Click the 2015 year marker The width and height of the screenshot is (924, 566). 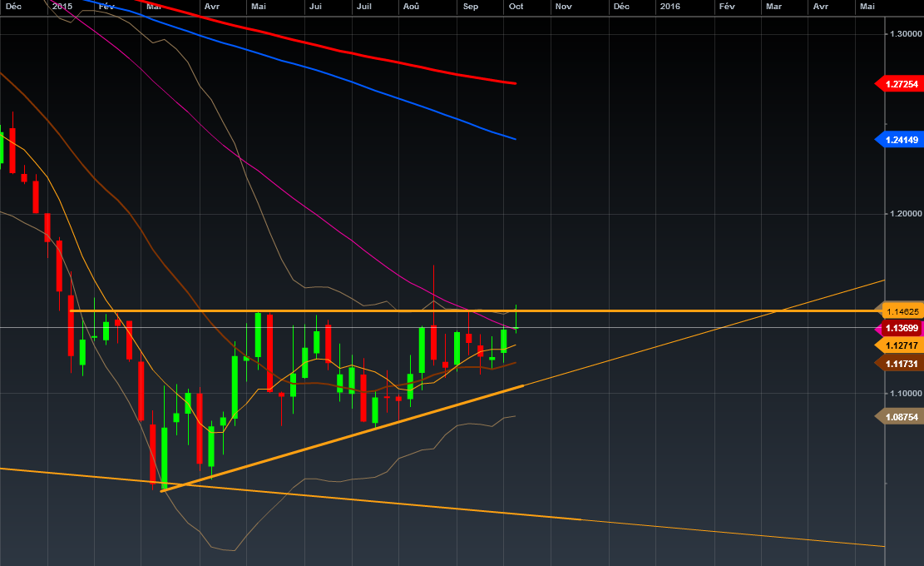62,6
